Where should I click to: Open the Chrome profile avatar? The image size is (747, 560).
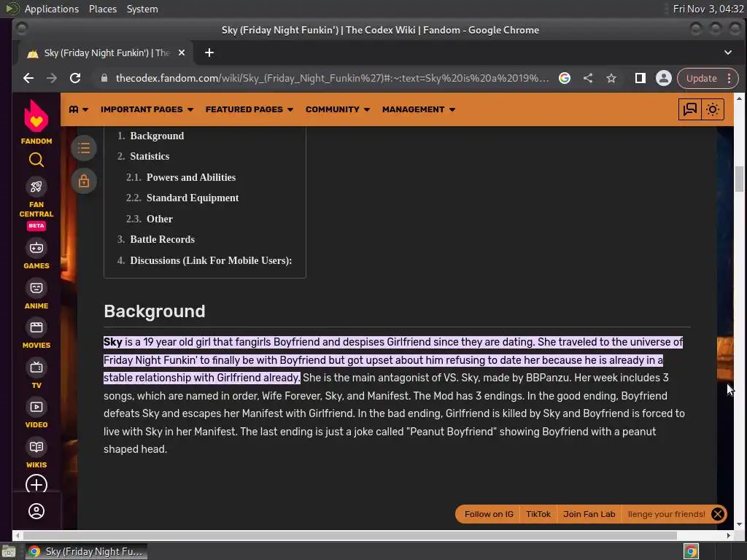(664, 78)
